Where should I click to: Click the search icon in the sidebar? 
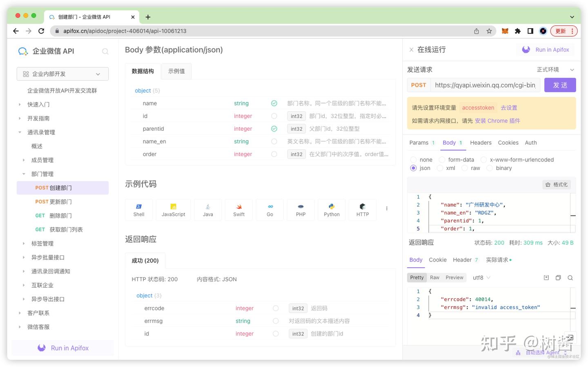[x=105, y=51]
